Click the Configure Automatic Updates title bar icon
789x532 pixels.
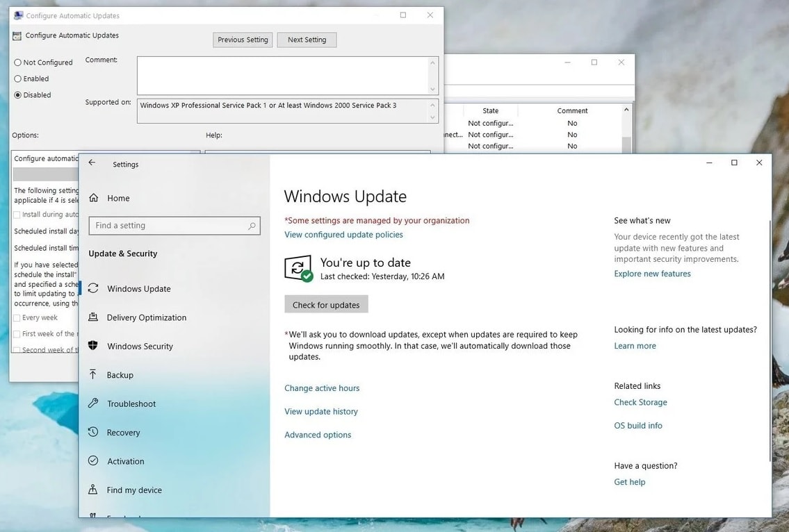[x=19, y=15]
